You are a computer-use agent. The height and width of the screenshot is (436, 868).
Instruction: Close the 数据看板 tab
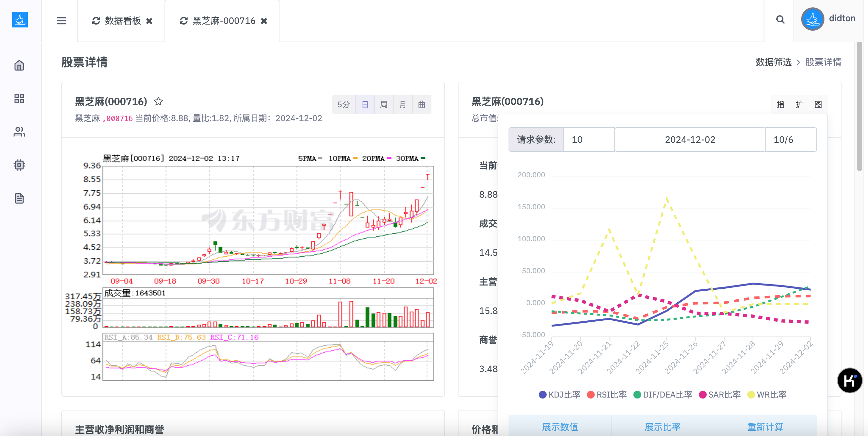[149, 21]
